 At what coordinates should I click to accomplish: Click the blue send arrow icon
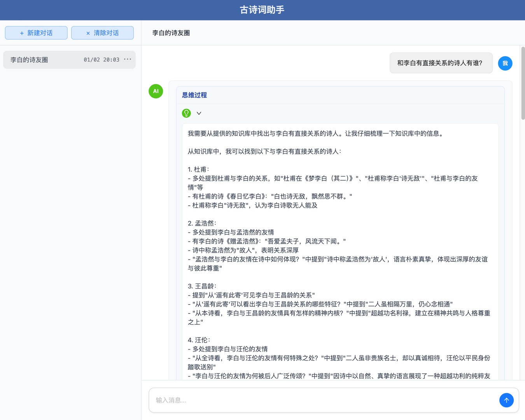tap(506, 400)
